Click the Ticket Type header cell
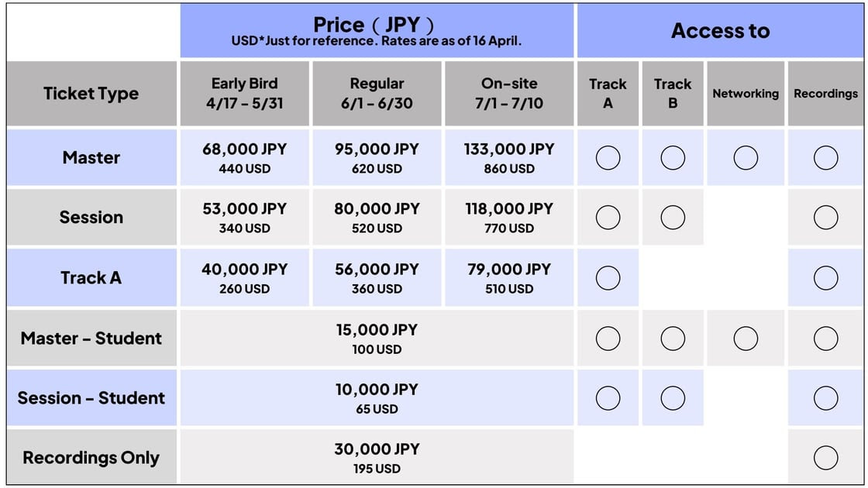 click(91, 94)
